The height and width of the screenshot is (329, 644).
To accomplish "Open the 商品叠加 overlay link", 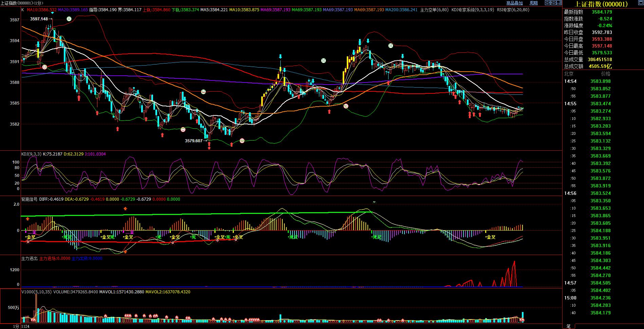I will [514, 3].
